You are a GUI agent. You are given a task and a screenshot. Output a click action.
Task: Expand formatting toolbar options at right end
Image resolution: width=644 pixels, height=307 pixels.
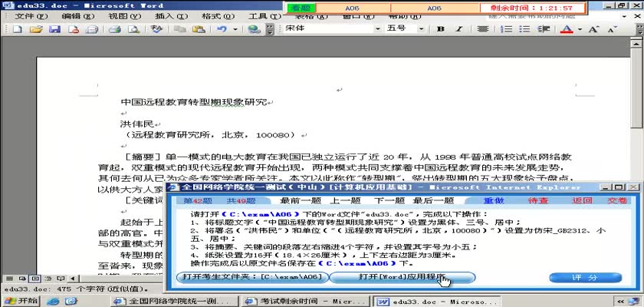[x=639, y=29]
